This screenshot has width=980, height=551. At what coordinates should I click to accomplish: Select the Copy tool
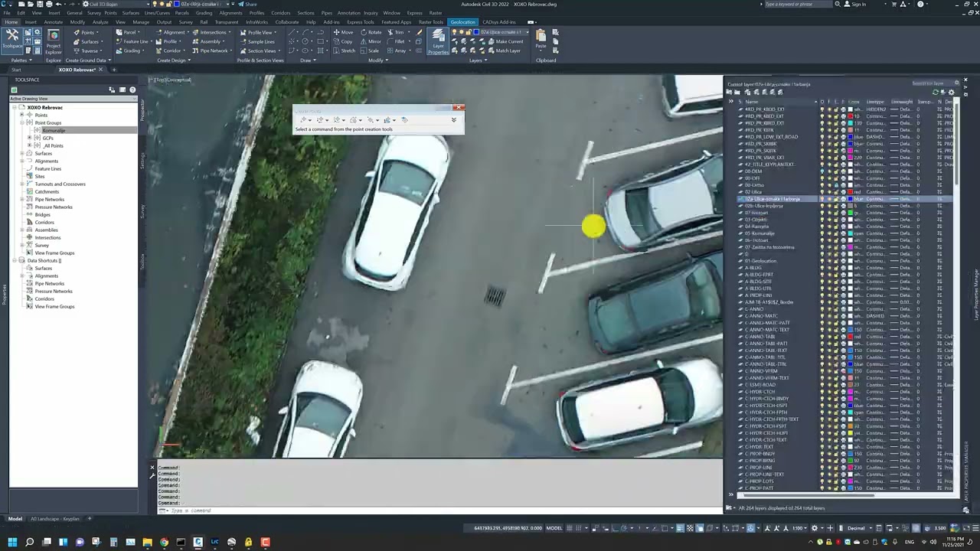(344, 41)
